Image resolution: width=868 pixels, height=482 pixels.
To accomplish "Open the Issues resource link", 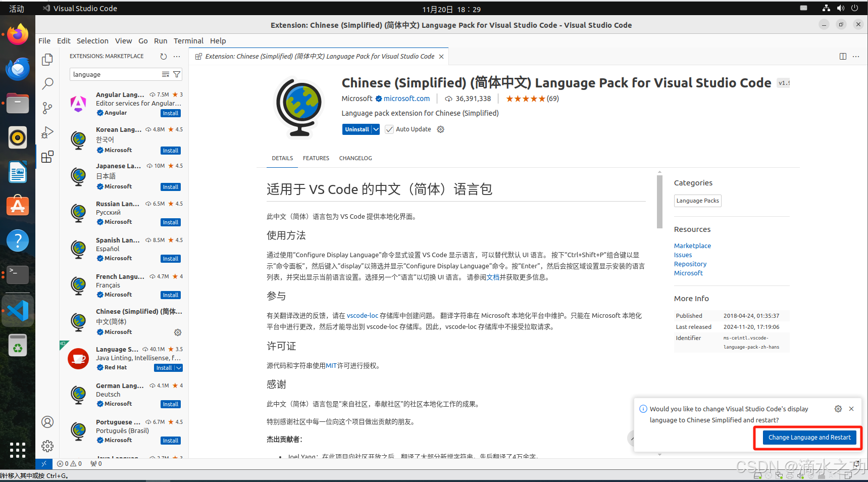I will 683,255.
